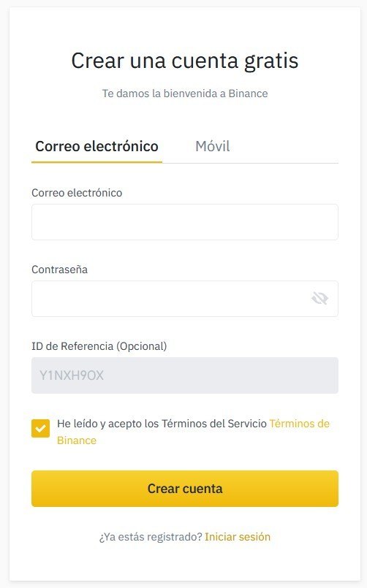The width and height of the screenshot is (367, 588).
Task: Follow the Iniciar sesión link
Action: pos(238,537)
